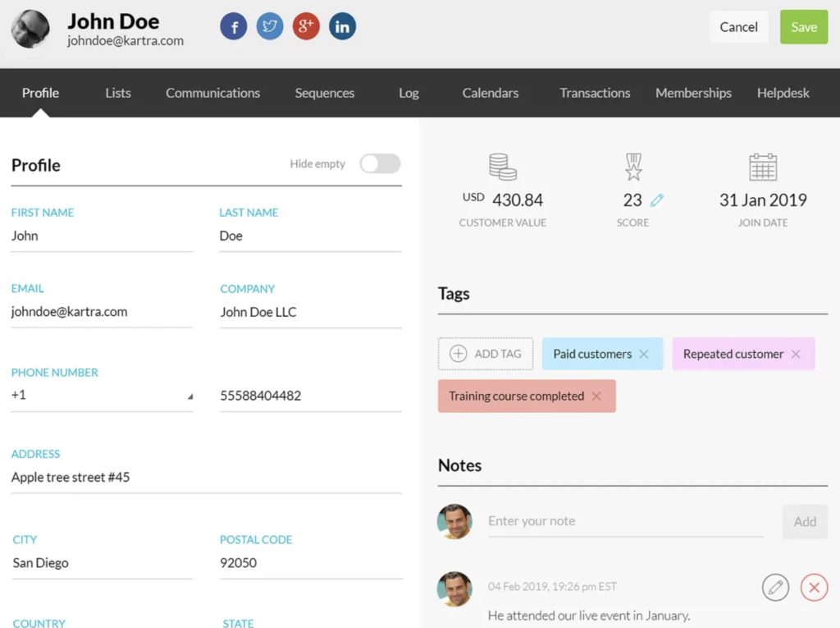This screenshot has height=628, width=840.
Task: Edit the 04 Feb 2019 note
Action: pyautogui.click(x=775, y=587)
